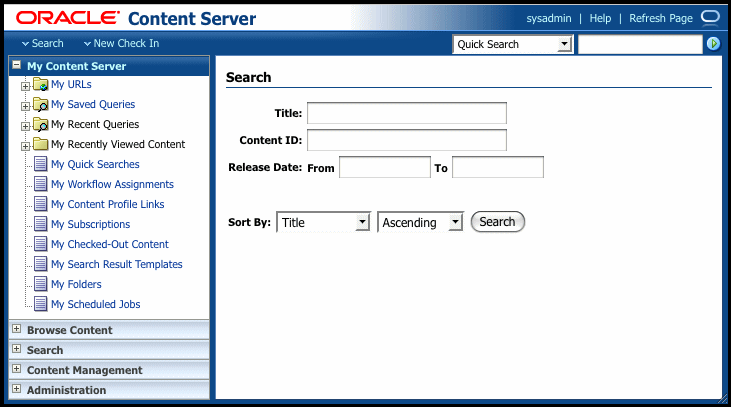
Task: Click the Release Date From field
Action: click(385, 167)
